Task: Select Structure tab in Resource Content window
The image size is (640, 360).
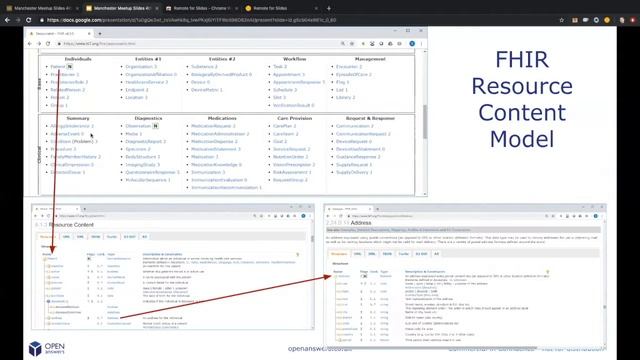Action: pos(47,237)
